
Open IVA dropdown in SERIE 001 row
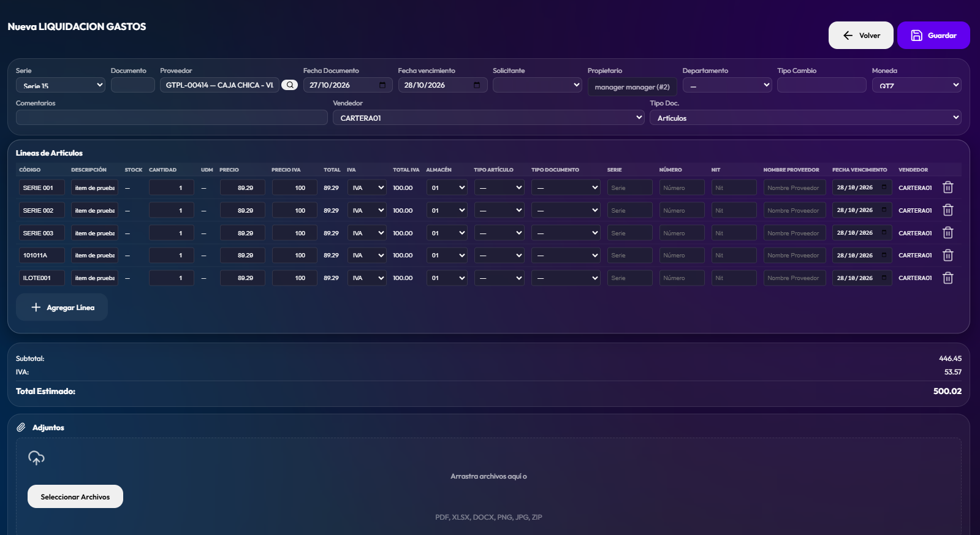tap(367, 188)
